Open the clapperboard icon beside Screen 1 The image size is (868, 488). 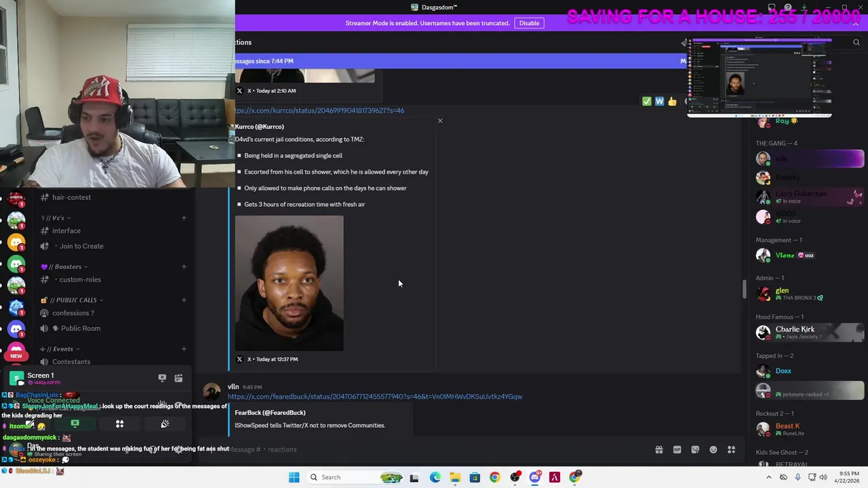pyautogui.click(x=178, y=378)
